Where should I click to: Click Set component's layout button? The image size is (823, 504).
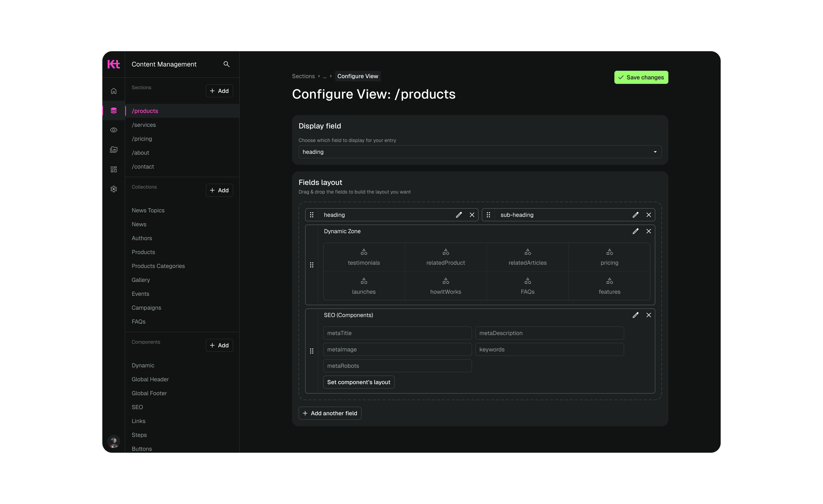(x=358, y=382)
